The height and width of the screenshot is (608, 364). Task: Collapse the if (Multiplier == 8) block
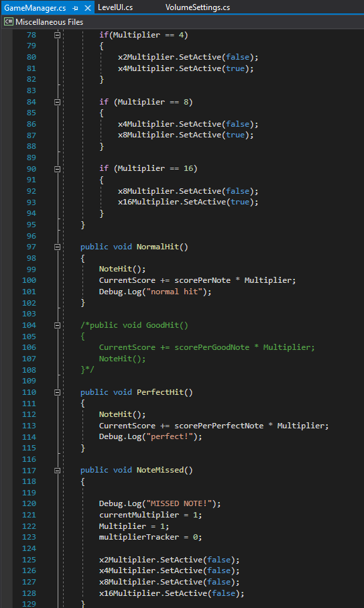click(x=58, y=102)
